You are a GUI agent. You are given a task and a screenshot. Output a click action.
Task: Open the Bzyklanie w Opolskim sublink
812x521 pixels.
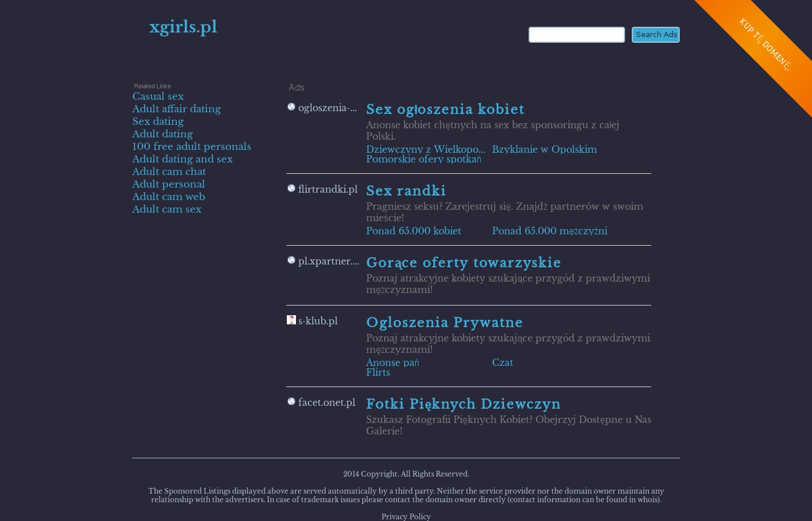coord(545,149)
